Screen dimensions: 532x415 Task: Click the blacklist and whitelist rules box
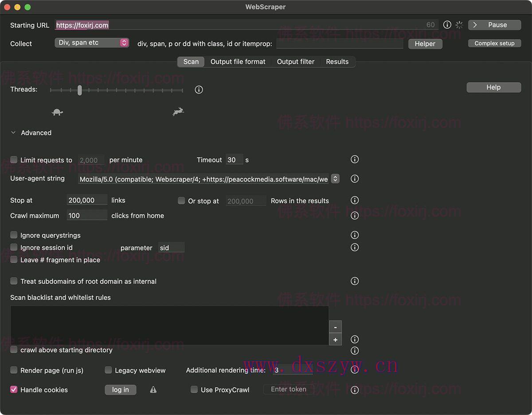pyautogui.click(x=169, y=325)
